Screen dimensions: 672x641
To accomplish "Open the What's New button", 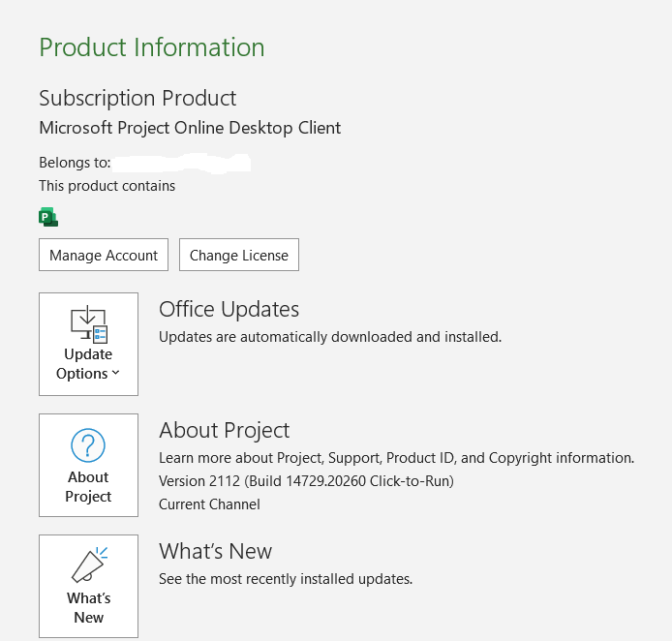I will click(88, 586).
